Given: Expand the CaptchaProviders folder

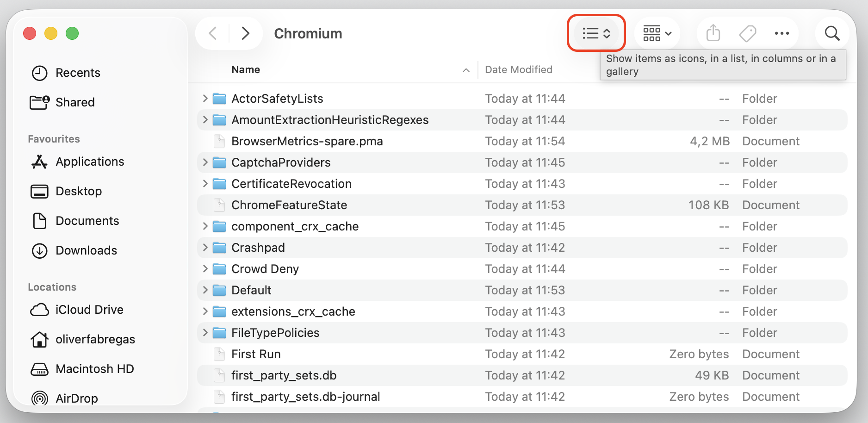Looking at the screenshot, I should coord(205,162).
